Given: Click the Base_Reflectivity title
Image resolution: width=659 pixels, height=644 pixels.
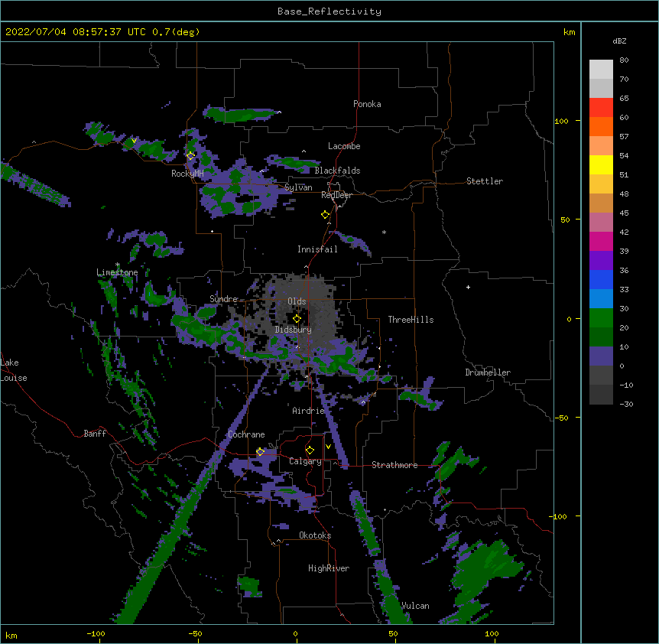Looking at the screenshot, I should coord(329,11).
